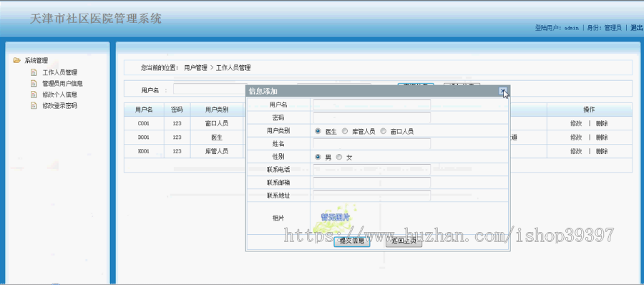
Task: Select the 窗口人员 user type radio
Action: coord(384,132)
